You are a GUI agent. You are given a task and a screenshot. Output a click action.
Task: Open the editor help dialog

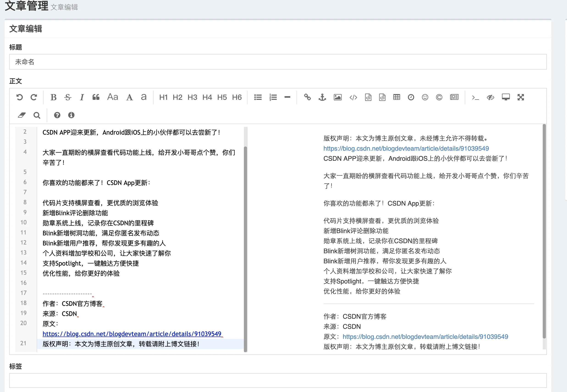click(x=57, y=115)
